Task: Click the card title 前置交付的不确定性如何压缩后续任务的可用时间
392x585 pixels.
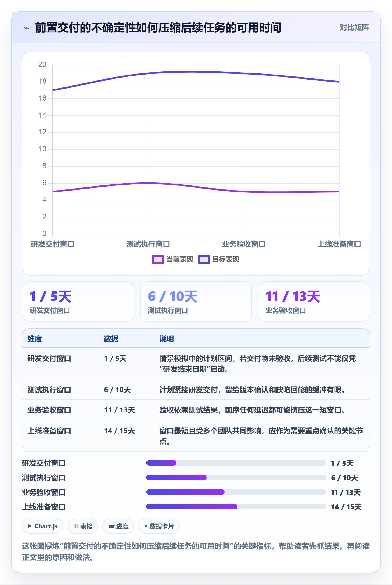Action: (158, 28)
